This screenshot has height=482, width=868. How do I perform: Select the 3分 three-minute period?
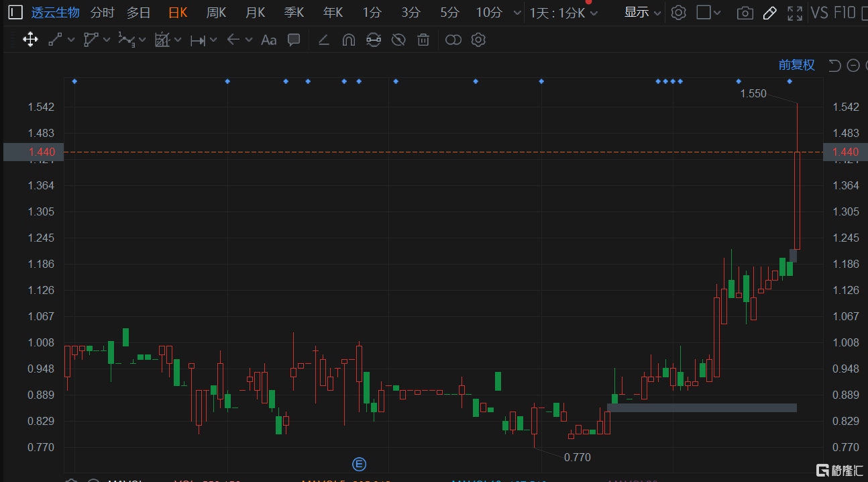click(x=411, y=12)
